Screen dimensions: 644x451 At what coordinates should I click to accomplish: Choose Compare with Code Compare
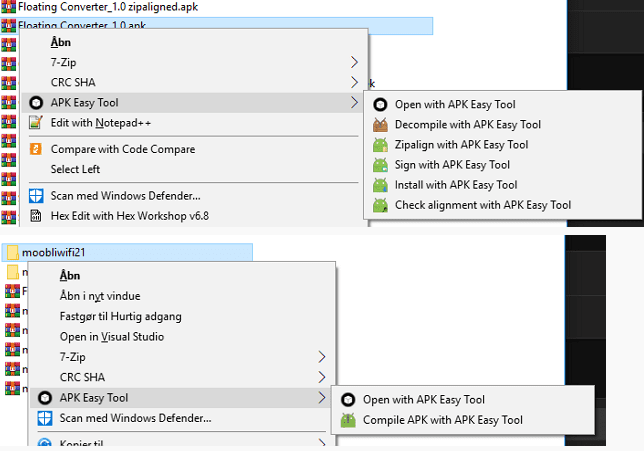coord(194,149)
